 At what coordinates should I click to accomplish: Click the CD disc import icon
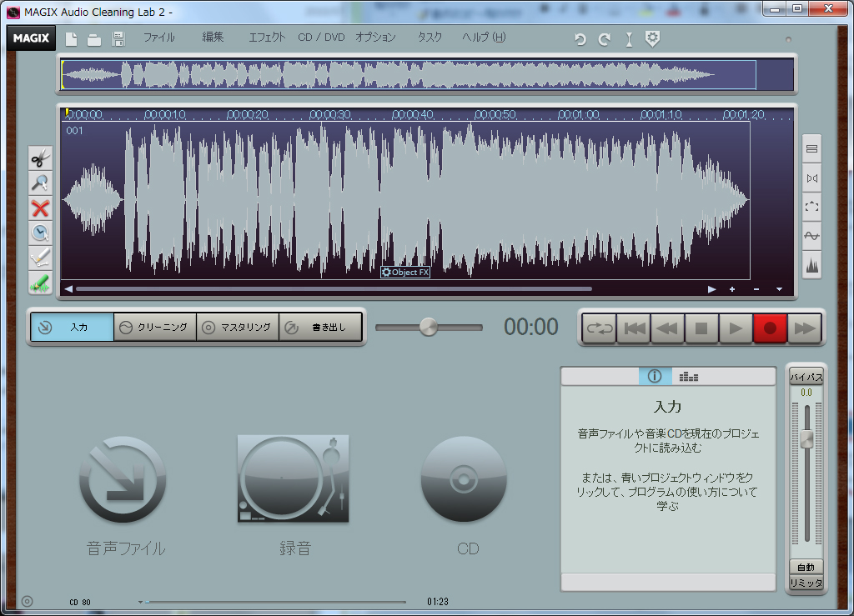(x=464, y=479)
